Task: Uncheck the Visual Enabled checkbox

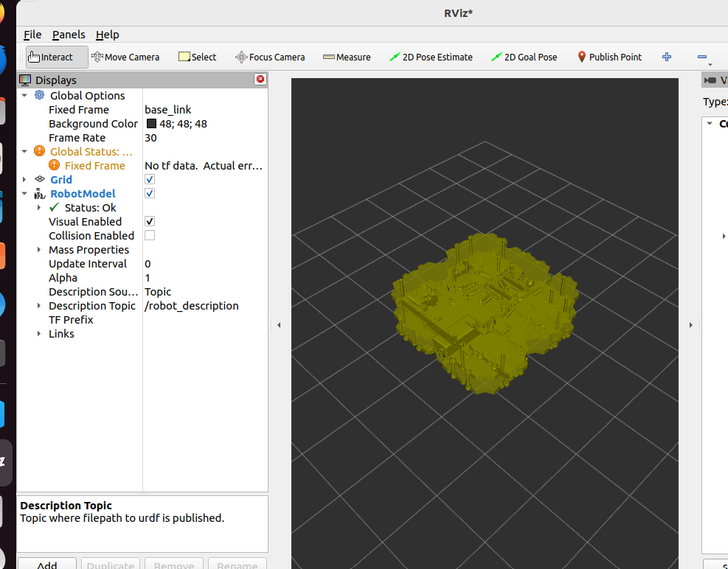Action: click(x=150, y=221)
